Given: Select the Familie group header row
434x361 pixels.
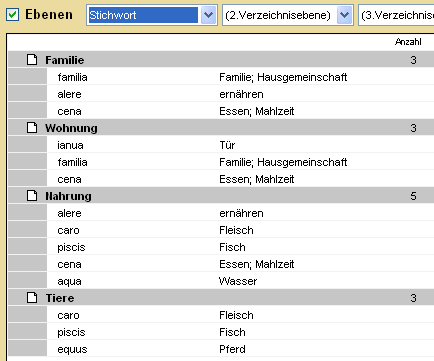Looking at the screenshot, I should pos(221,60).
